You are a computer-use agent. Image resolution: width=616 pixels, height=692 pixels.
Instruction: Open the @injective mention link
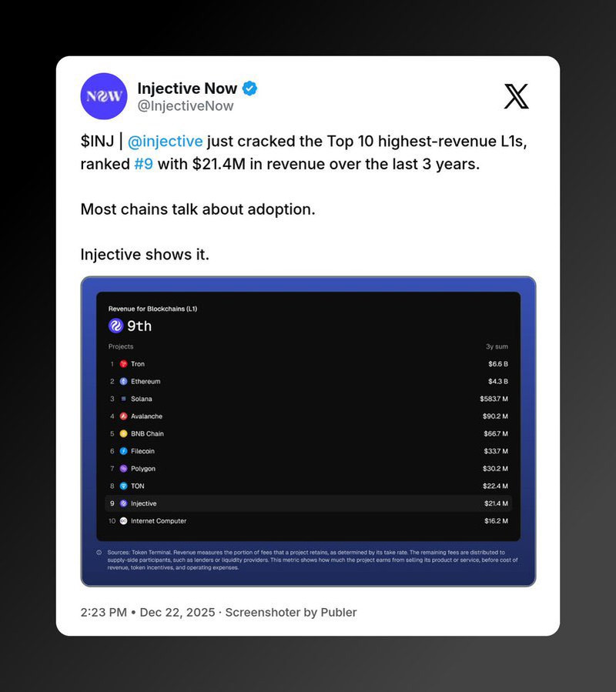[x=165, y=142]
